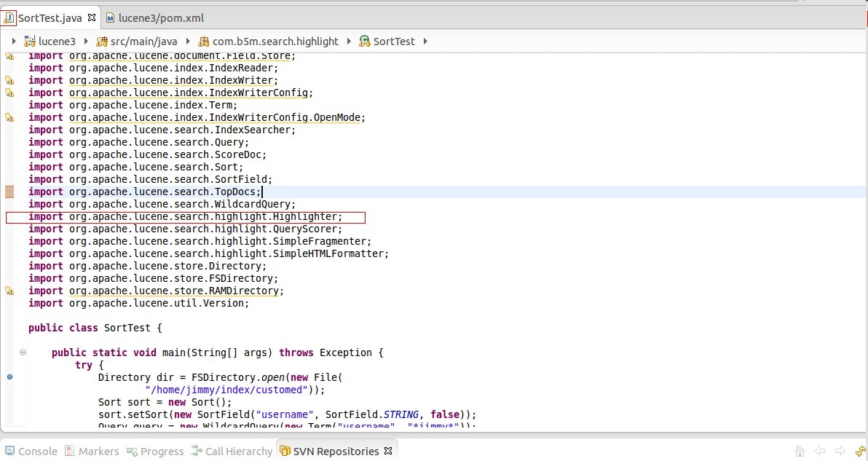Click com.b5m.search.highlight in the breadcrumb
Screen dimensions: 868x461
click(275, 42)
